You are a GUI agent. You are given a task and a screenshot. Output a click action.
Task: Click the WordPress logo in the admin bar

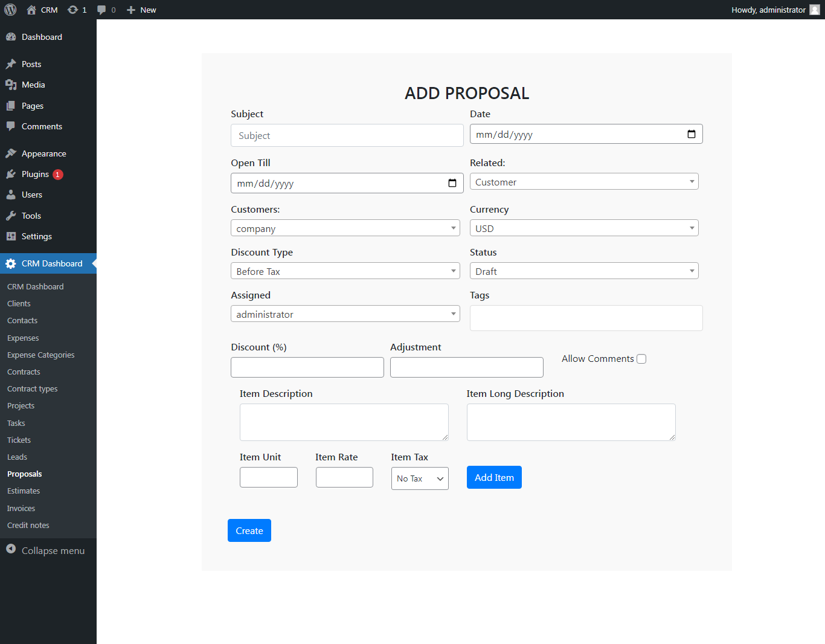tap(10, 9)
